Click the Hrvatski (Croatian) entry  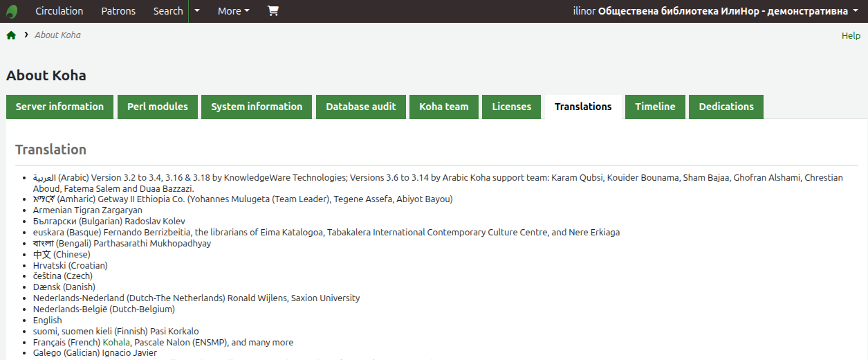[71, 265]
